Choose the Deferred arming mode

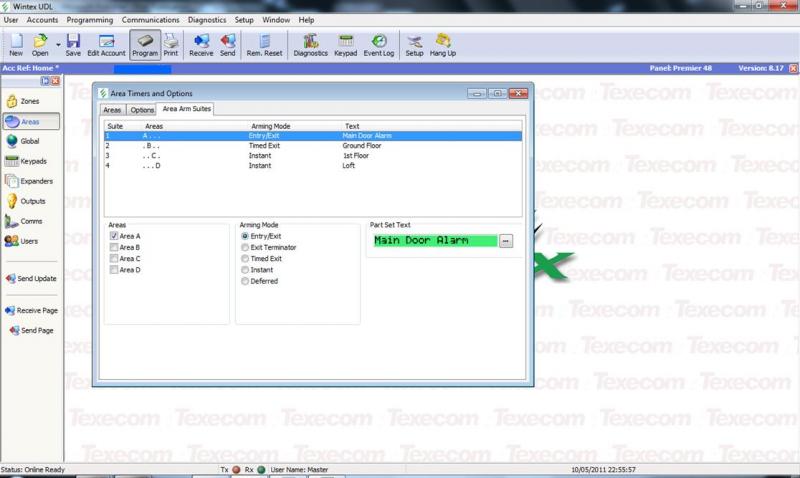point(245,281)
